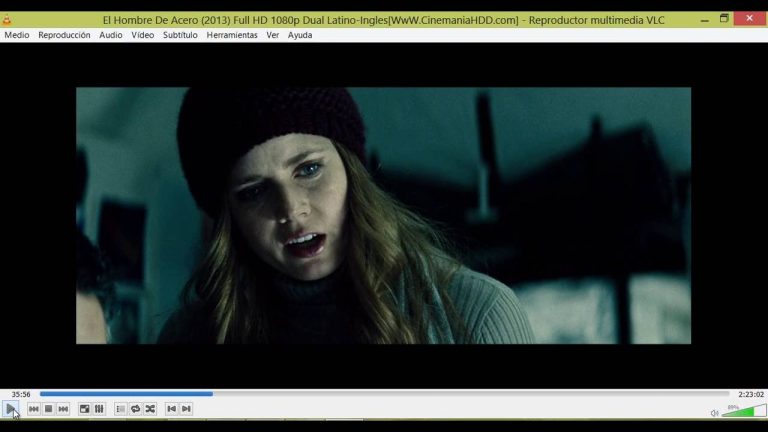Screen dimensions: 768x432
Task: Open the Audio menu
Action: (111, 35)
